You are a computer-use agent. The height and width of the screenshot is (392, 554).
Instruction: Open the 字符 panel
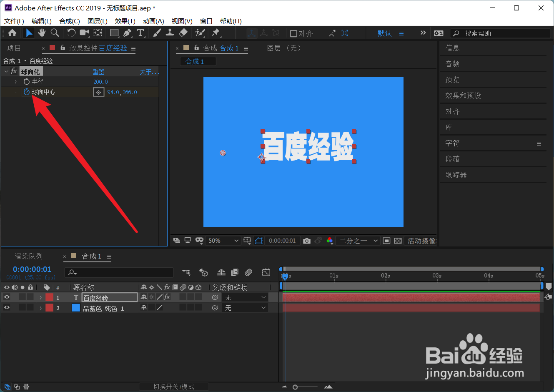tap(452, 143)
